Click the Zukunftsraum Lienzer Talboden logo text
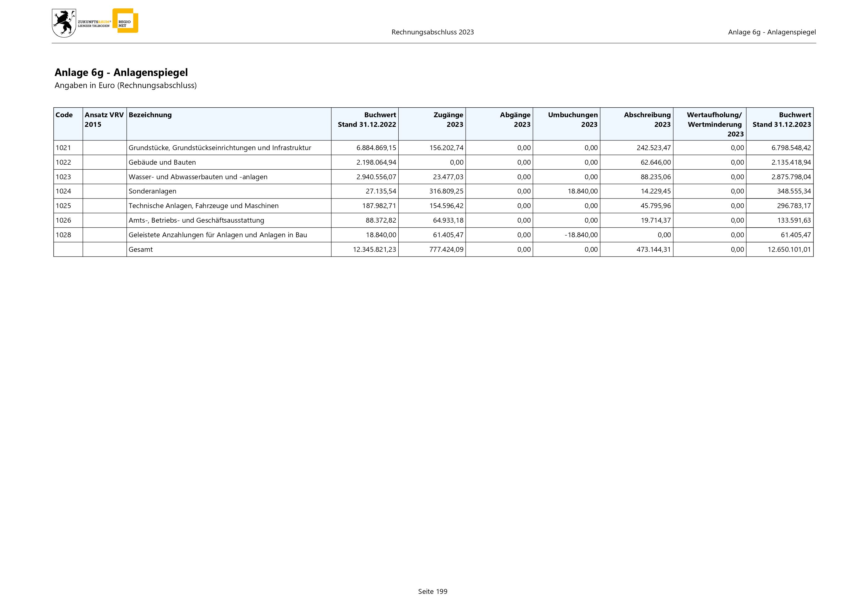This screenshot has height=614, width=868. 94,24
